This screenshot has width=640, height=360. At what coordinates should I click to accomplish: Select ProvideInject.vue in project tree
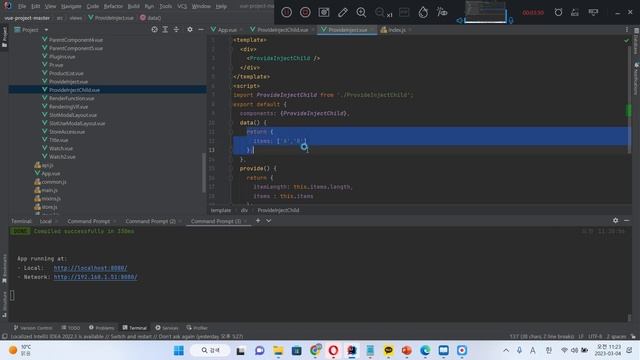pos(68,82)
